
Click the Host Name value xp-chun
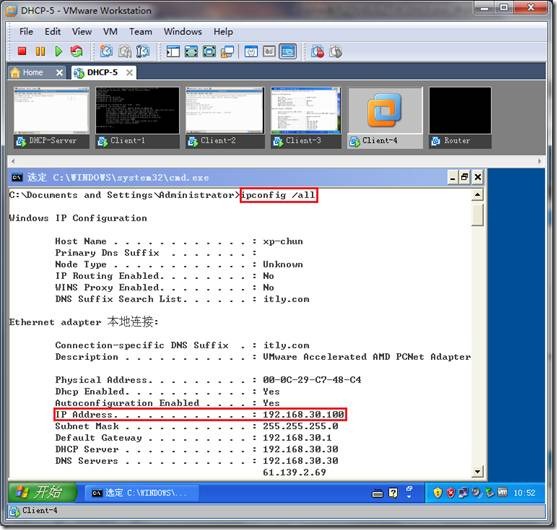[x=283, y=241]
